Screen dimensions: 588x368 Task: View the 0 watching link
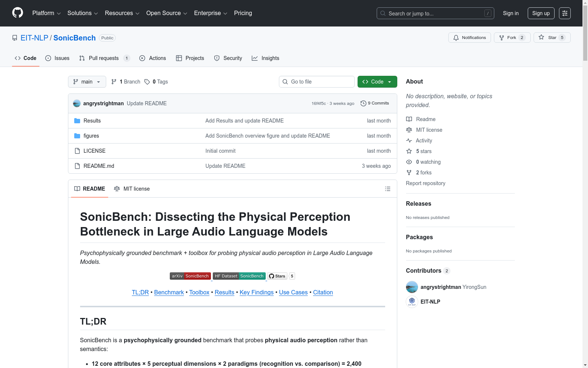pos(423,162)
